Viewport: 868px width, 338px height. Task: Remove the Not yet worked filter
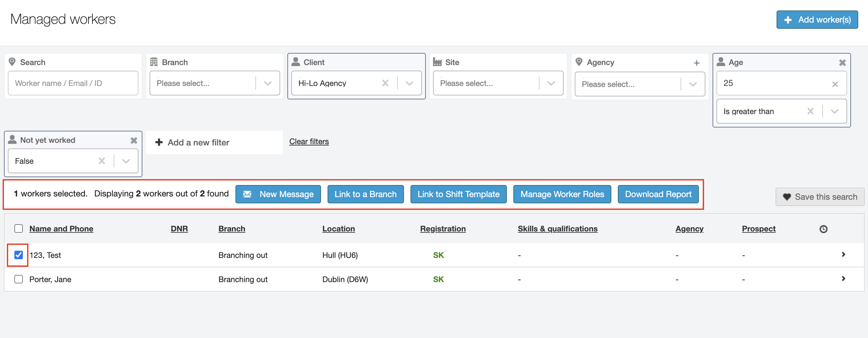pos(134,140)
